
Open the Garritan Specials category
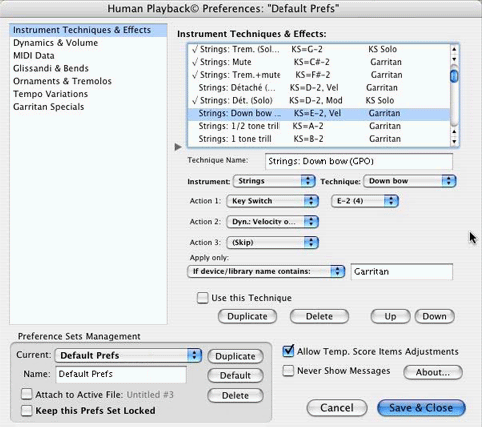coord(49,107)
